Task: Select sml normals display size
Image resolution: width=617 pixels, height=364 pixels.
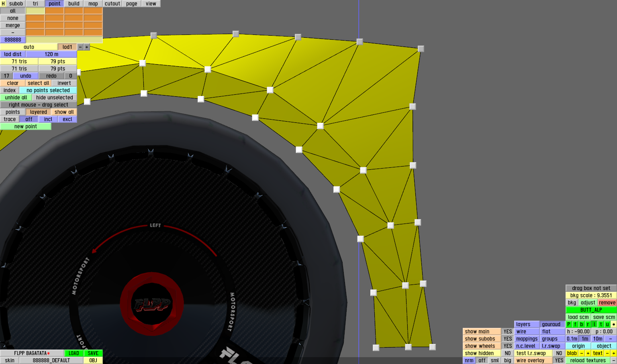Action: [495, 360]
